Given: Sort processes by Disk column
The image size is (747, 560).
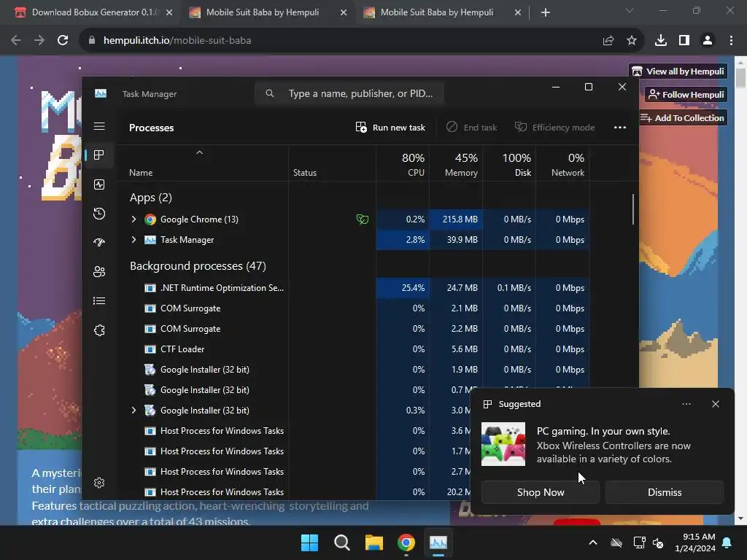Looking at the screenshot, I should pyautogui.click(x=509, y=164).
